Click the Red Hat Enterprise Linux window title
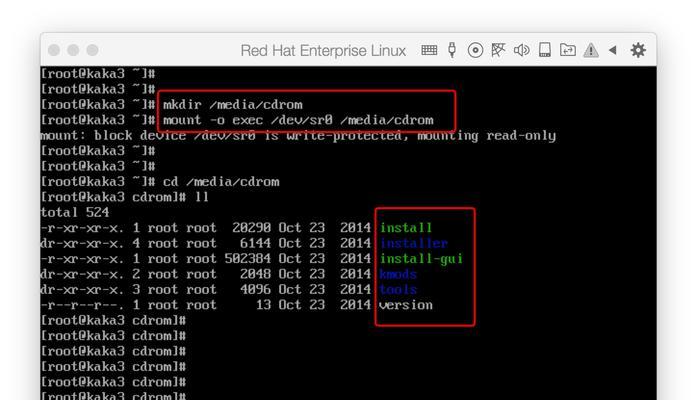This screenshot has height=400, width=697. click(x=323, y=51)
